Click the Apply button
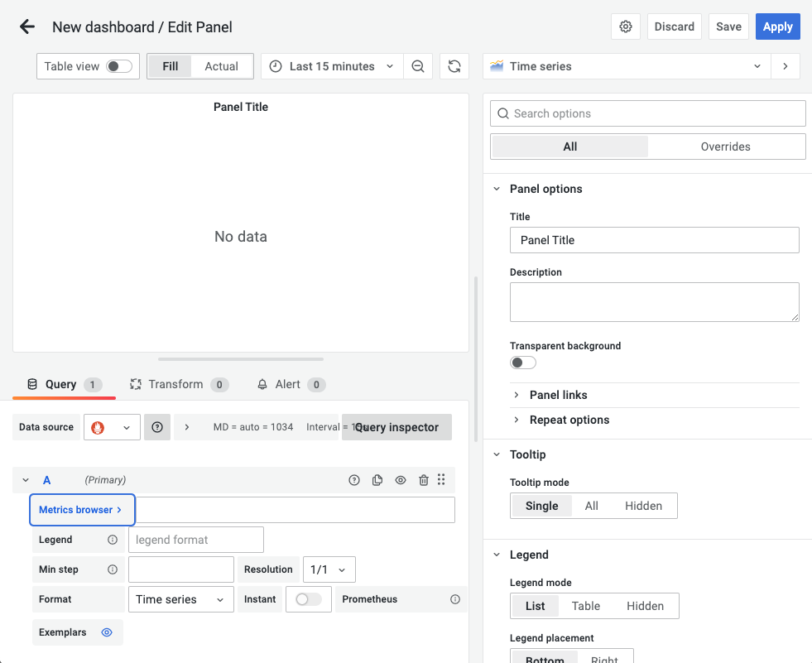 (777, 26)
